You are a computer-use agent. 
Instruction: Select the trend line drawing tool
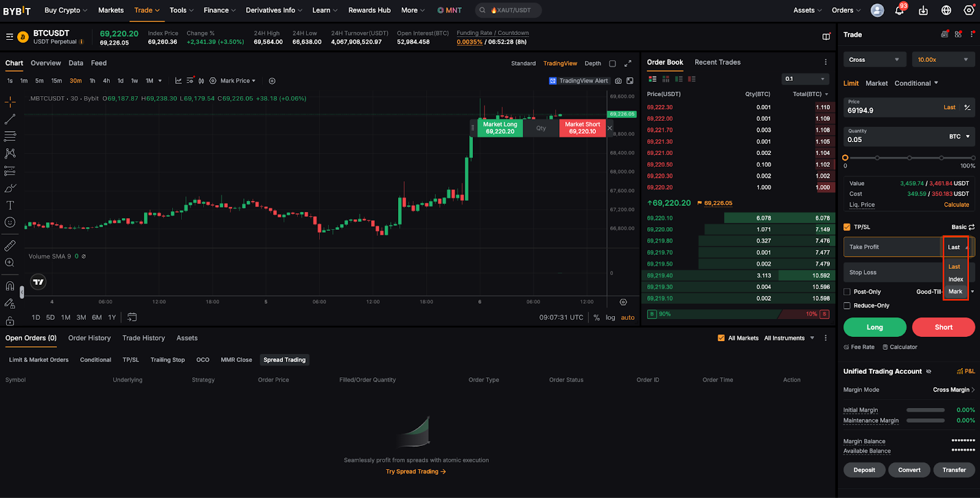coord(10,119)
